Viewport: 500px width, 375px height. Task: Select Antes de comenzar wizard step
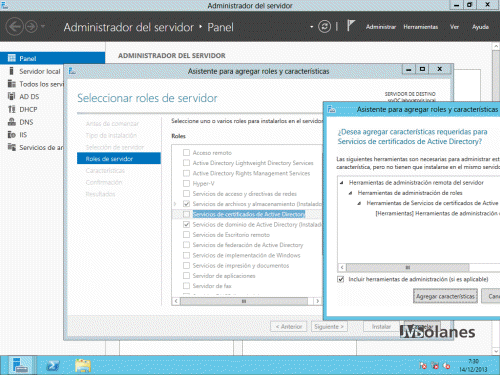point(112,124)
